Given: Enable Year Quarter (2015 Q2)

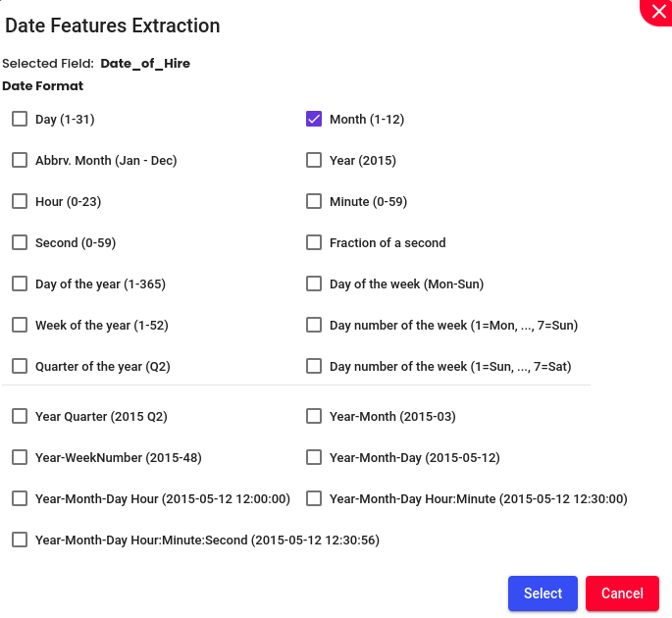Looking at the screenshot, I should pyautogui.click(x=20, y=416).
